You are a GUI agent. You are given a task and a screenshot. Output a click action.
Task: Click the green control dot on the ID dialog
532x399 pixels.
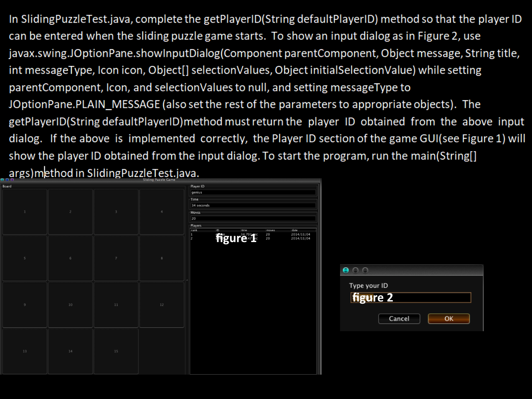[345, 270]
